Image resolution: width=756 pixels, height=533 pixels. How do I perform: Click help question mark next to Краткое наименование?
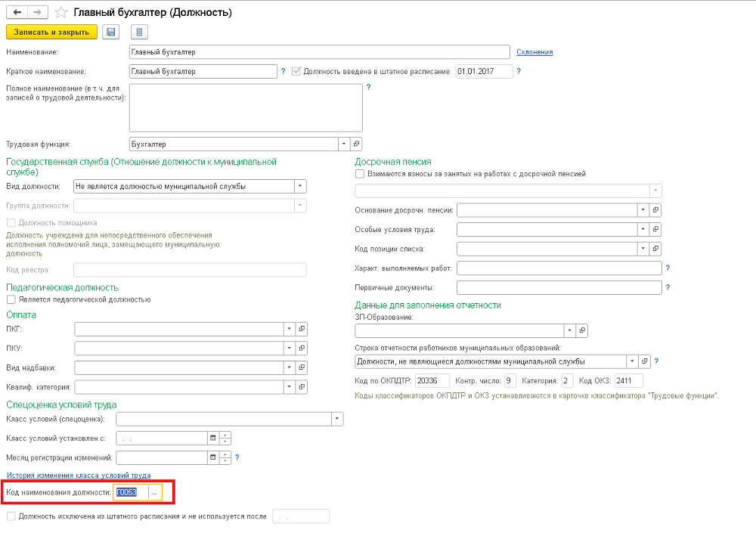coord(283,72)
